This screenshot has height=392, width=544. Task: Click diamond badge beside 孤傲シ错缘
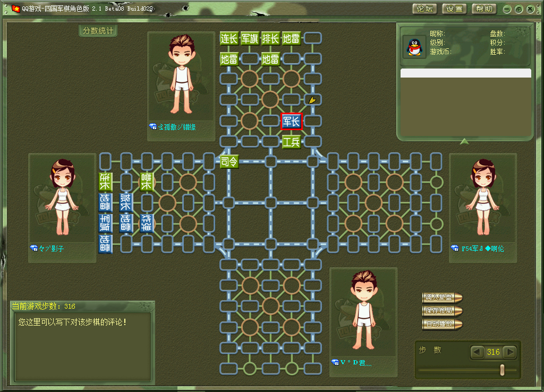pyautogui.click(x=153, y=126)
